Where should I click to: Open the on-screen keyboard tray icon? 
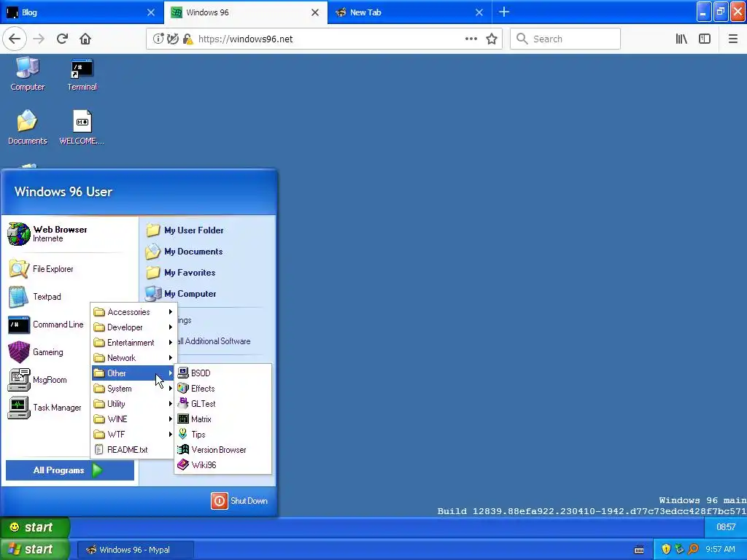point(639,550)
